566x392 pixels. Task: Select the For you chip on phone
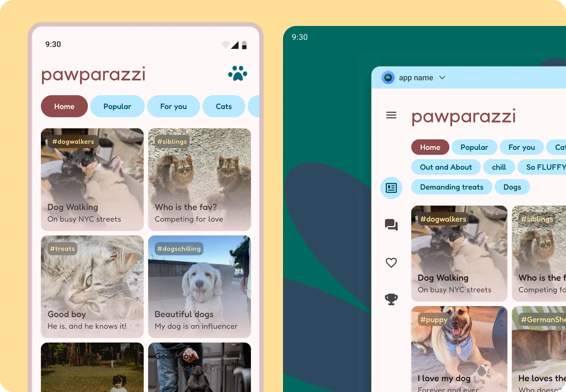click(174, 106)
